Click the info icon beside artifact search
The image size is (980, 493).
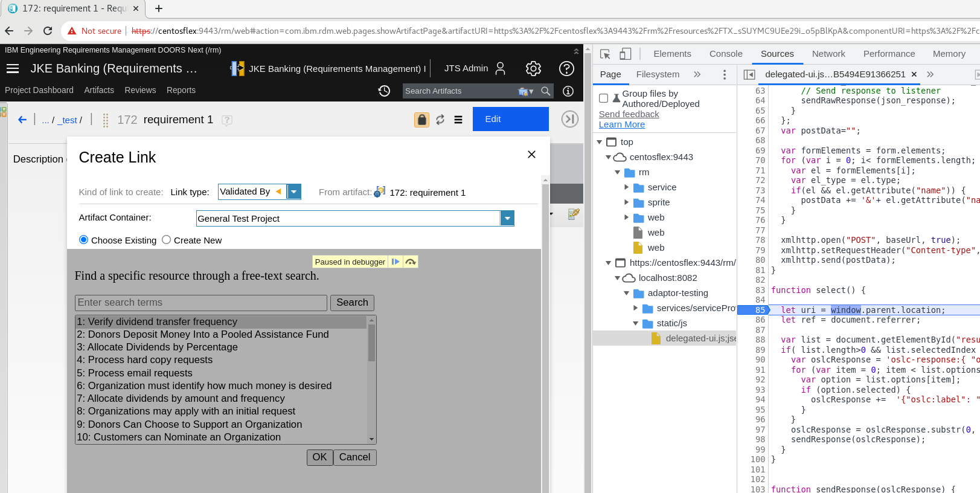click(568, 91)
